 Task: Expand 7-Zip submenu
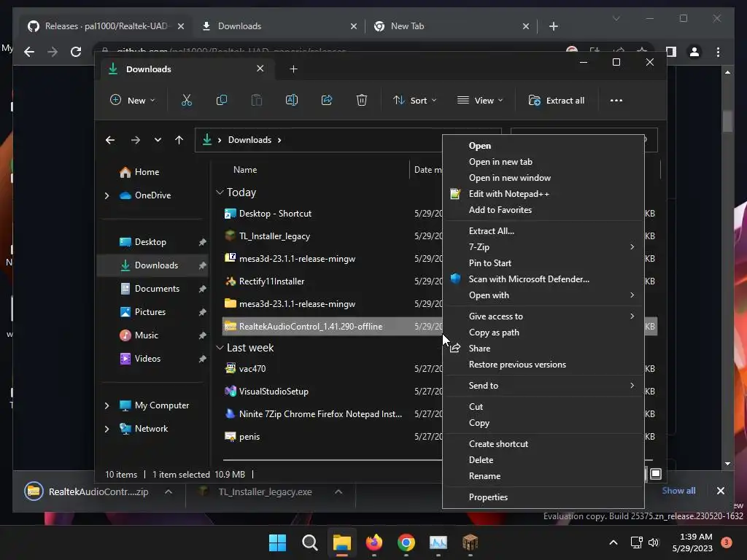[x=543, y=247]
